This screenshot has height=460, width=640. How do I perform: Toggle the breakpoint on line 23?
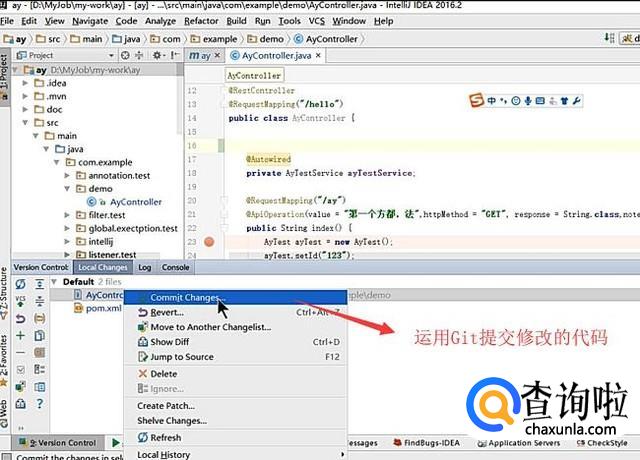(x=209, y=242)
